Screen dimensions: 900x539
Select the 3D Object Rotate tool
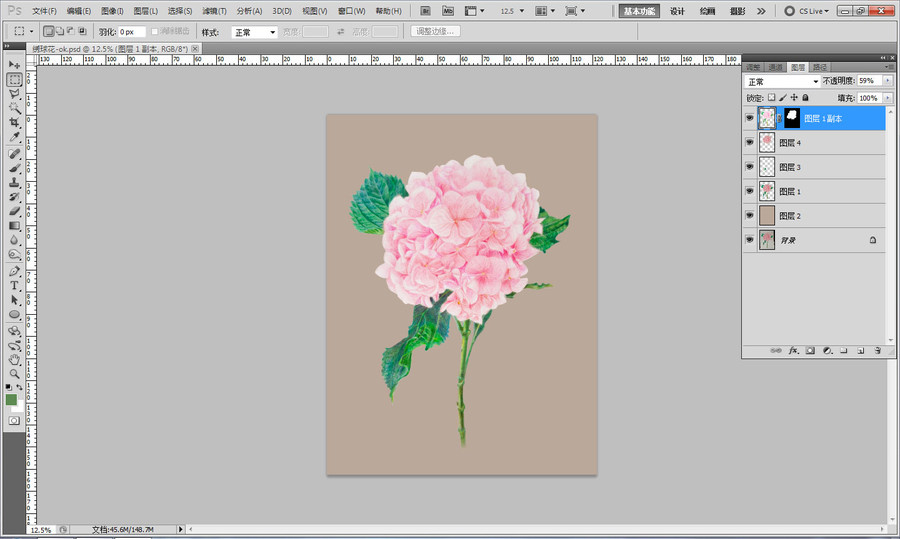pos(14,331)
